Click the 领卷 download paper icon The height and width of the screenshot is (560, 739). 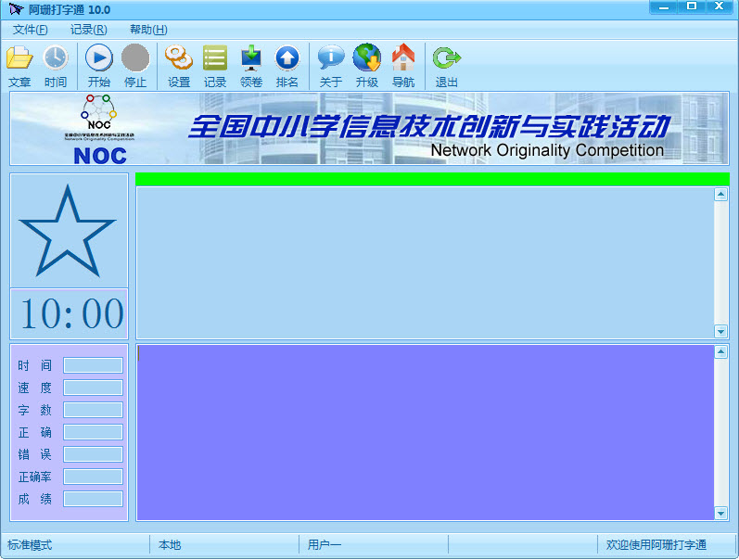(x=251, y=57)
